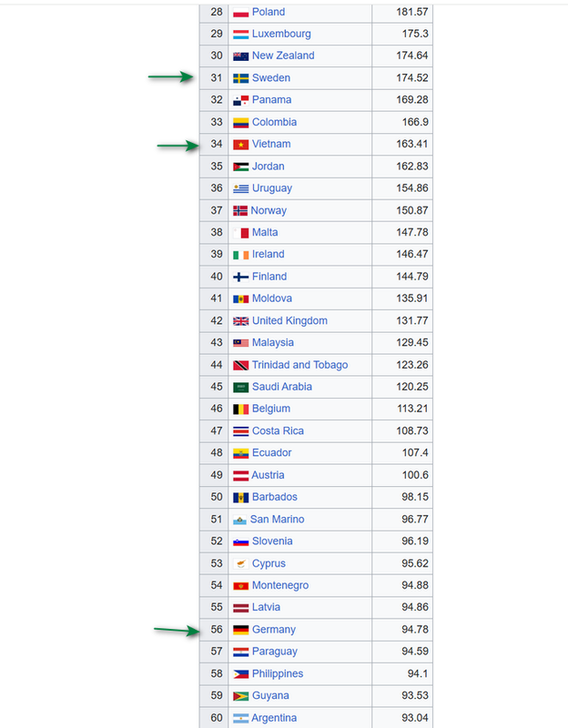Follow the San Marino link
The image size is (568, 728).
(278, 519)
